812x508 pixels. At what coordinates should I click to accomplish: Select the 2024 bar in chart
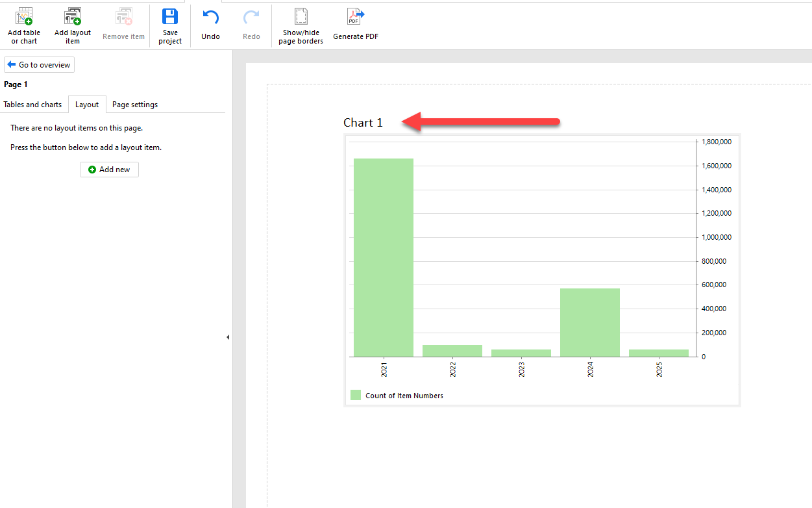click(589, 322)
